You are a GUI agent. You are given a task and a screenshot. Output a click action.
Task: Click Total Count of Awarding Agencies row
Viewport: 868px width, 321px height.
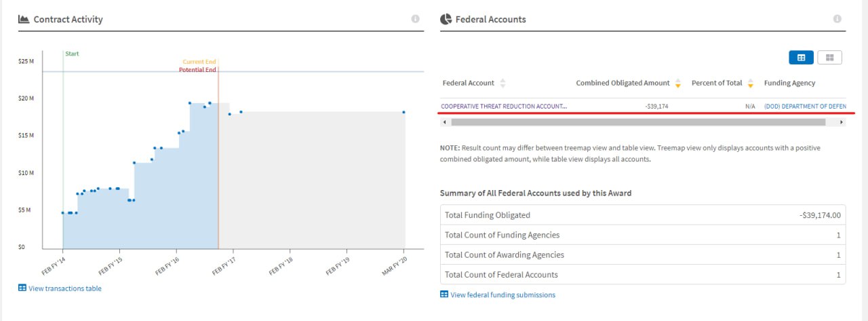pos(643,254)
